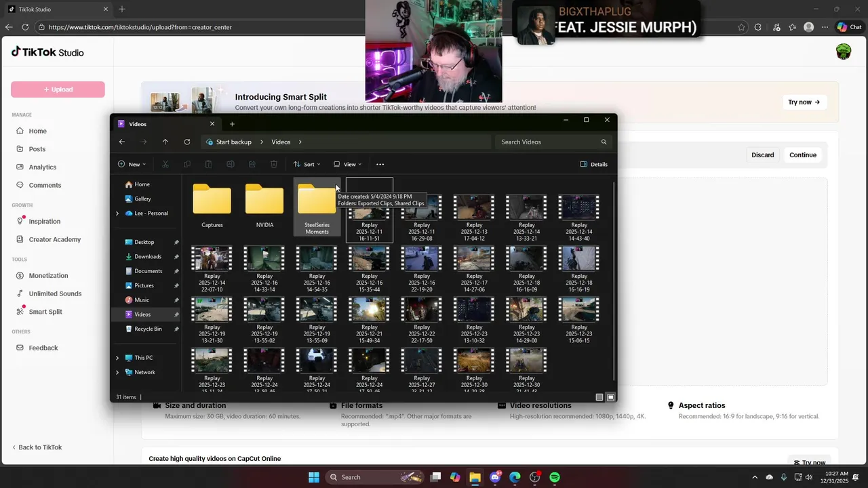Click the Explorer vertical scrollbar
The height and width of the screenshot is (488, 868).
point(614,281)
